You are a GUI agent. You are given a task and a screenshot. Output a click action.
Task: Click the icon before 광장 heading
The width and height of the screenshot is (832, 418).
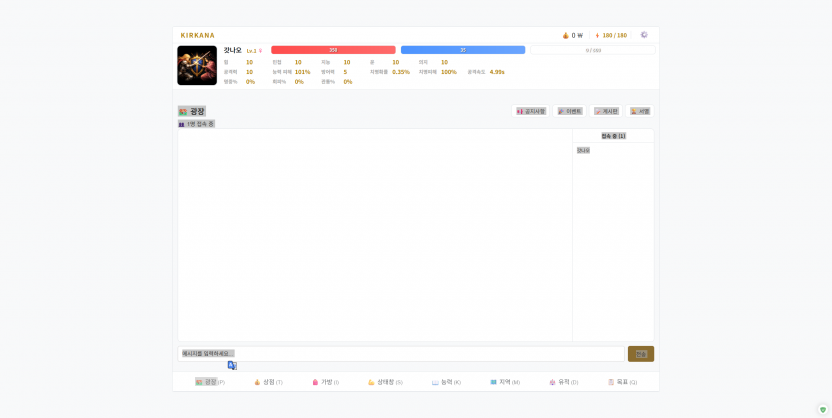[183, 112]
